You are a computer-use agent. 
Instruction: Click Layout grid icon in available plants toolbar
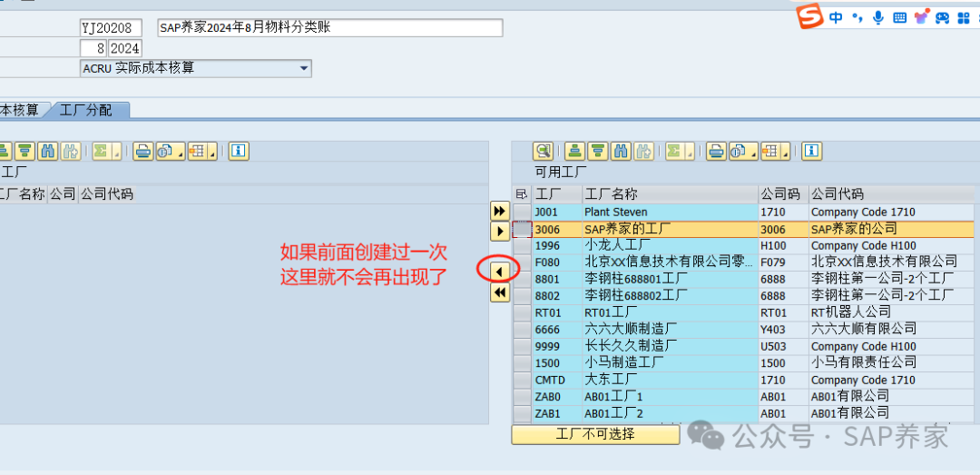click(769, 151)
